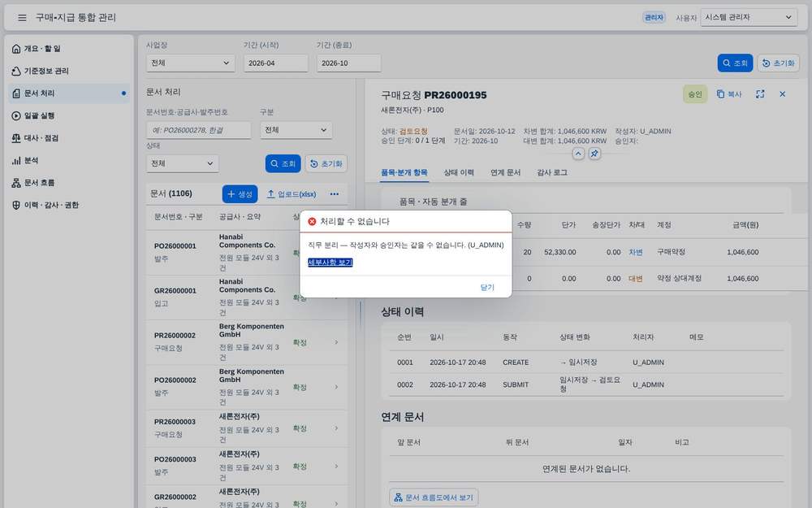The height and width of the screenshot is (508, 812).
Task: Open 분석 sidebar item
Action: (x=68, y=160)
